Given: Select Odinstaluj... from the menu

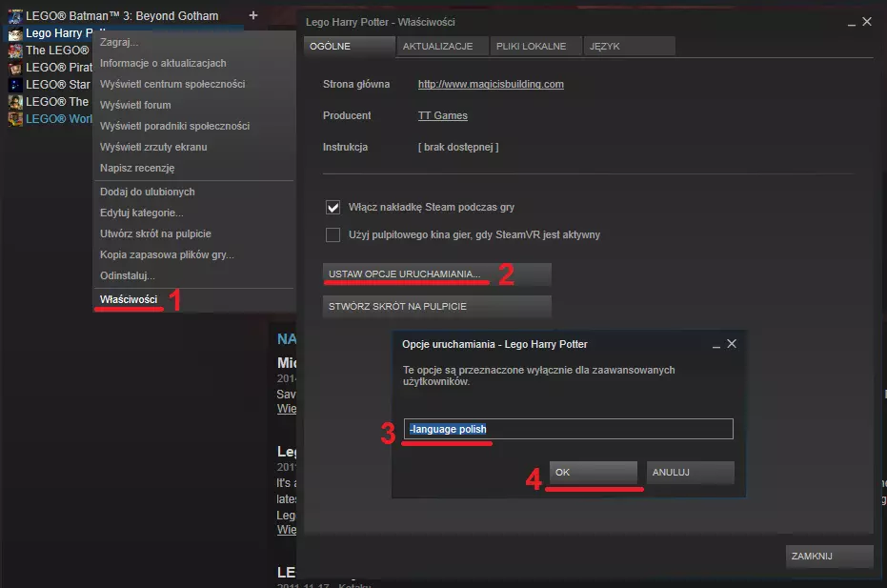Looking at the screenshot, I should click(194, 275).
